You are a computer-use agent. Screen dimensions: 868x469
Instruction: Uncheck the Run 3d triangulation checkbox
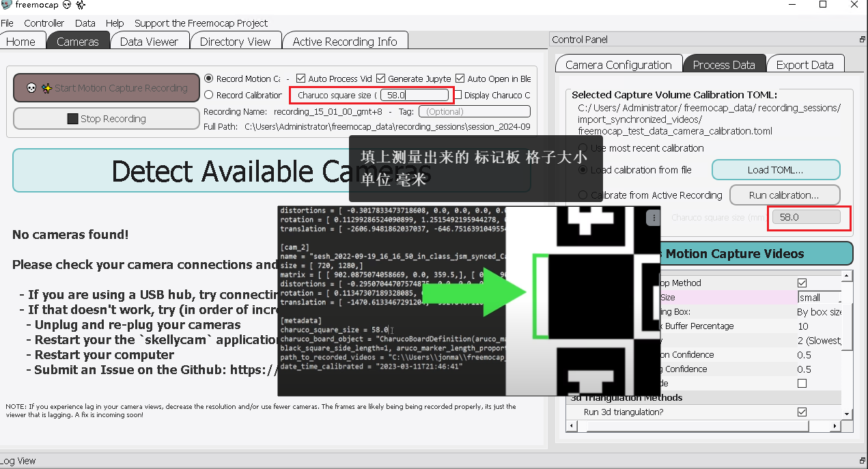pos(802,412)
